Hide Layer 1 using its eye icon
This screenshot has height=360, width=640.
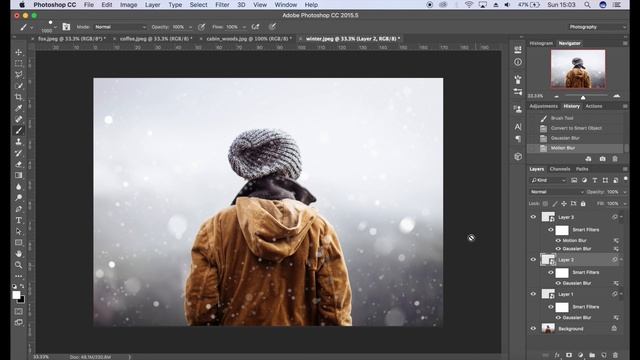coord(533,294)
